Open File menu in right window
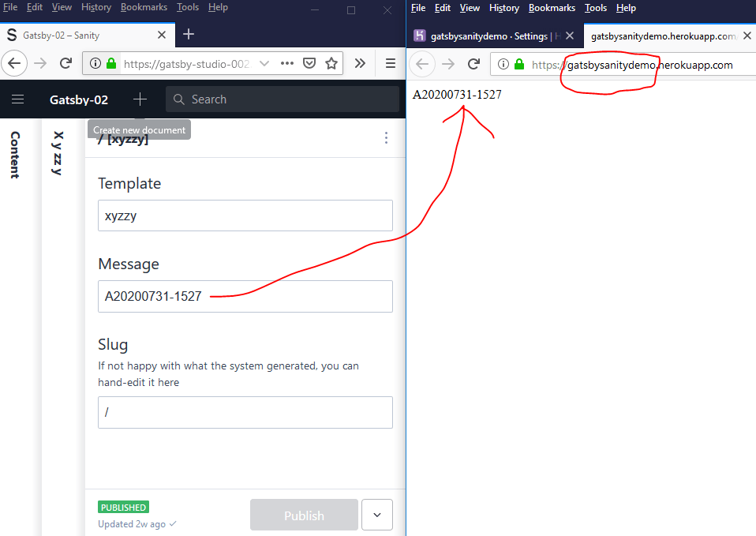756x536 pixels. click(418, 8)
